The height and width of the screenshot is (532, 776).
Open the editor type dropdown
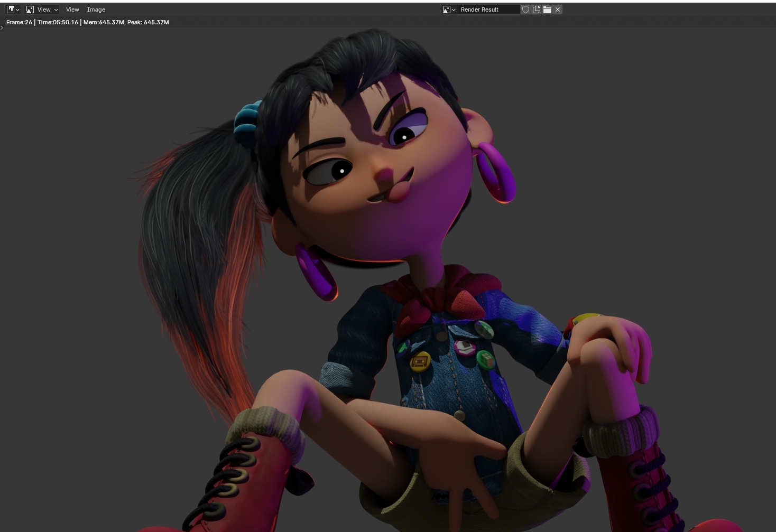[x=13, y=10]
